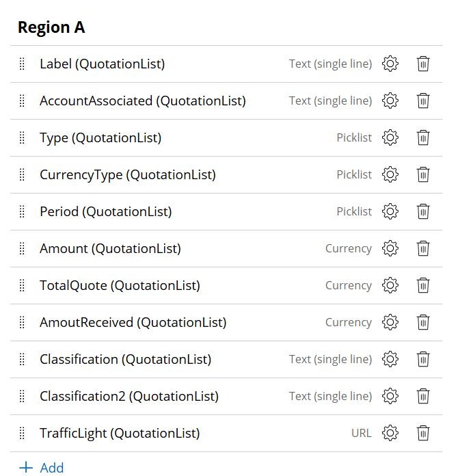Select the AmoutReceived (QuotationList) field name
Image resolution: width=458 pixels, height=476 pixels.
click(133, 323)
